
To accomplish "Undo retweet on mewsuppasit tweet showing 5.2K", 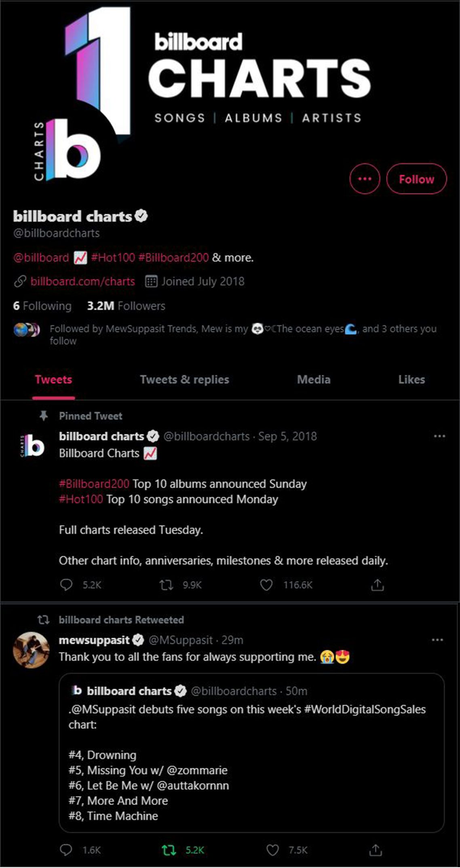I will [x=169, y=850].
